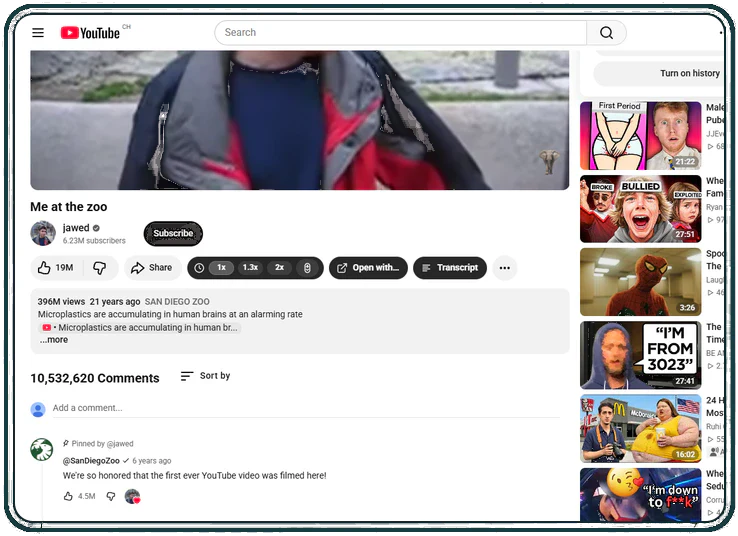
Task: Open the @SanDiegoZoo username link
Action: (91, 461)
